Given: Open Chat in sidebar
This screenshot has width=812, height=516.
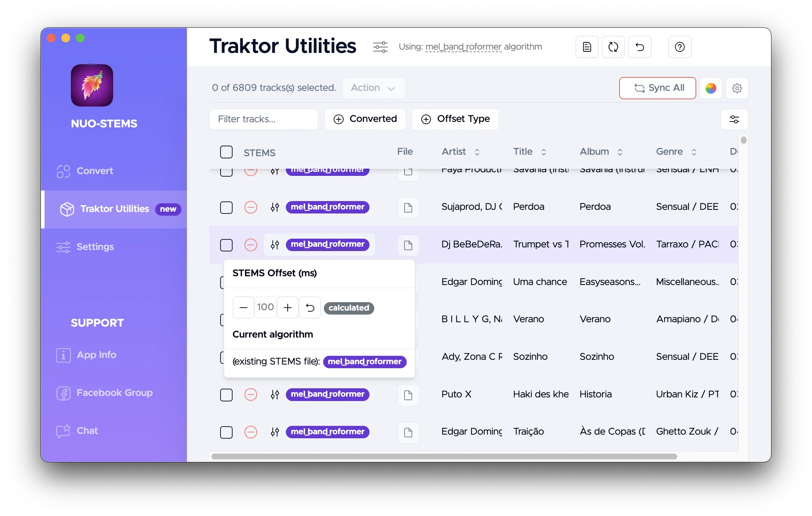Looking at the screenshot, I should [x=114, y=431].
